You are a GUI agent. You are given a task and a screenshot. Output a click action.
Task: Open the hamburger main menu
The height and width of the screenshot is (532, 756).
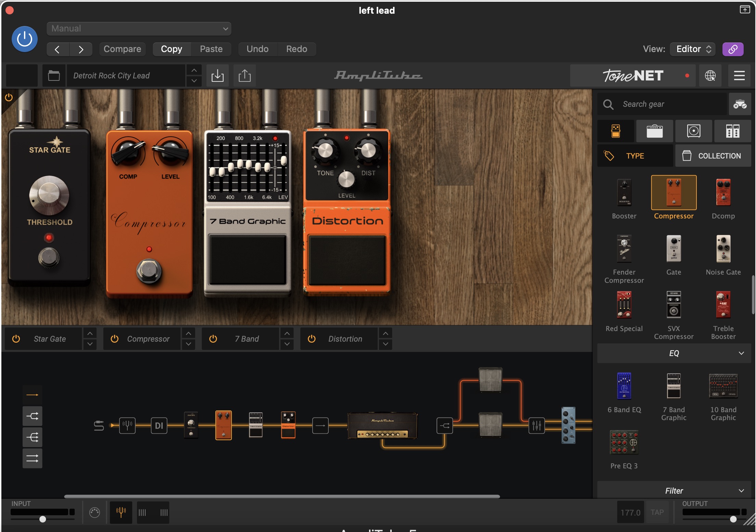(739, 76)
